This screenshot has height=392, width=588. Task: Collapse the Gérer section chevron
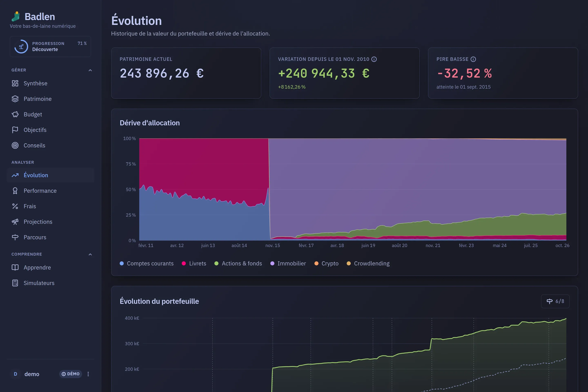tap(90, 70)
